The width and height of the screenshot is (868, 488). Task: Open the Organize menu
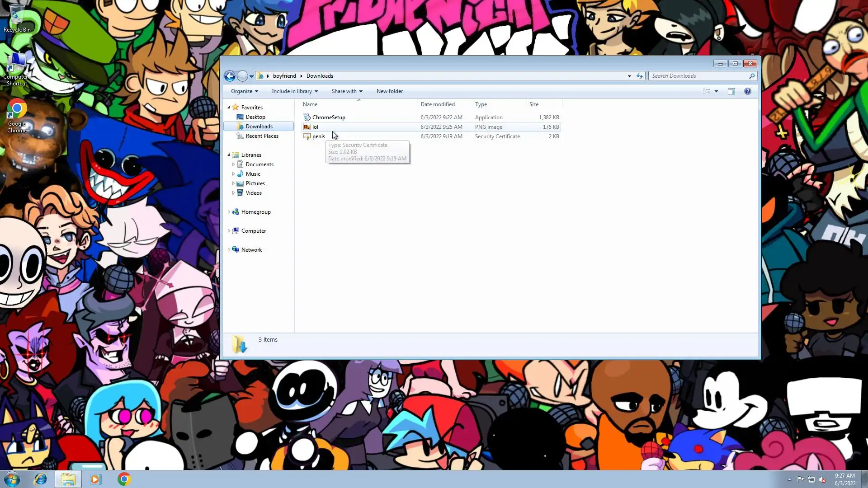tap(244, 91)
